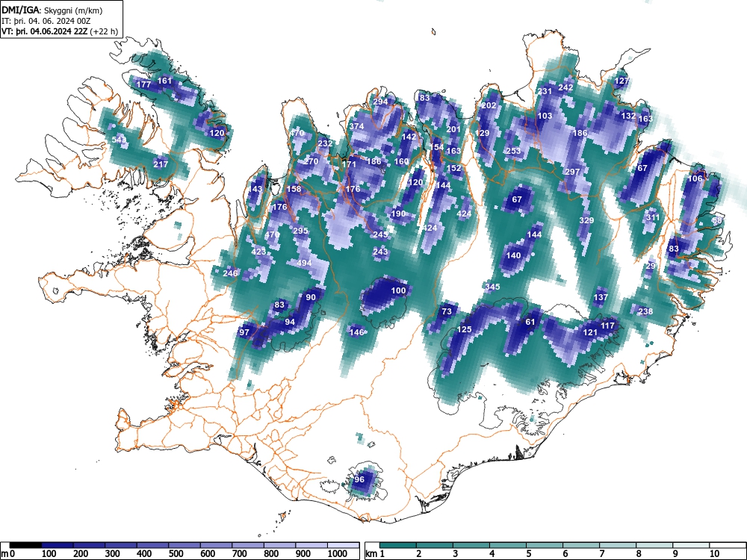Click the '161' visibility value on the map

pyautogui.click(x=164, y=81)
